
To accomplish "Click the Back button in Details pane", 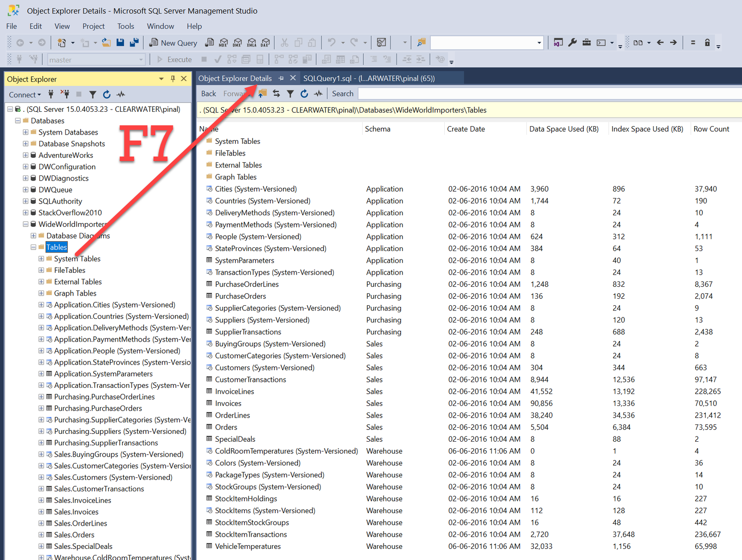I will [209, 94].
